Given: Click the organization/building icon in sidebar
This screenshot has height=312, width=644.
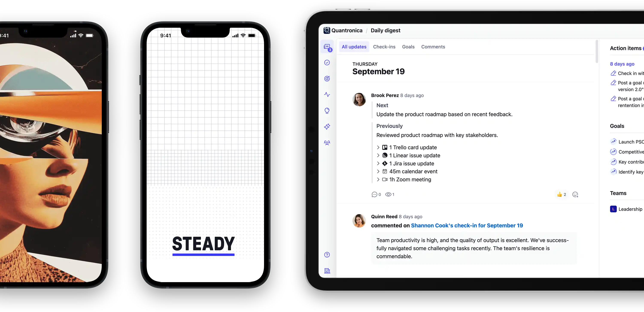Looking at the screenshot, I should 327,271.
